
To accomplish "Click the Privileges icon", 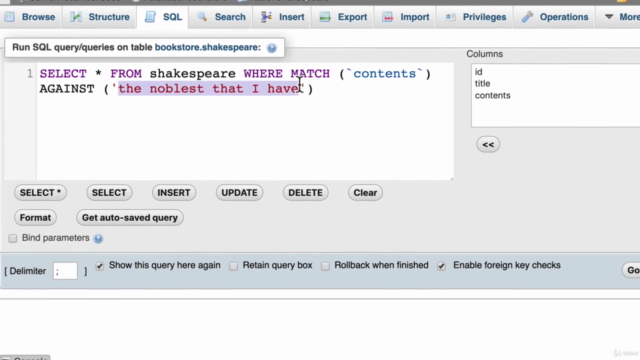I will coord(450,17).
